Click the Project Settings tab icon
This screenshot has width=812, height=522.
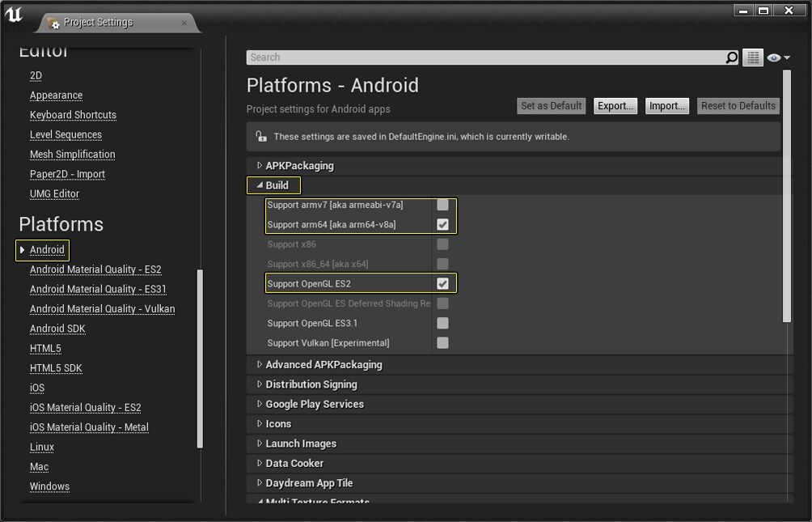[x=53, y=23]
